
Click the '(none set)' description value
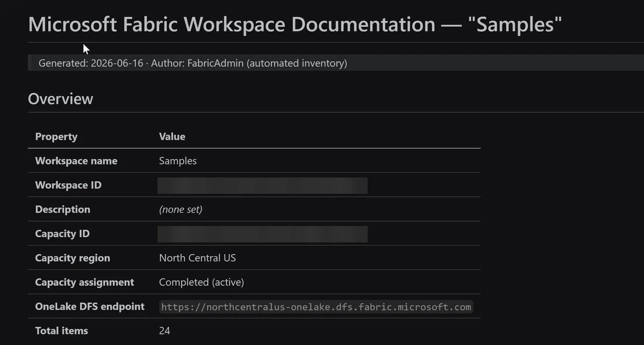click(x=181, y=209)
